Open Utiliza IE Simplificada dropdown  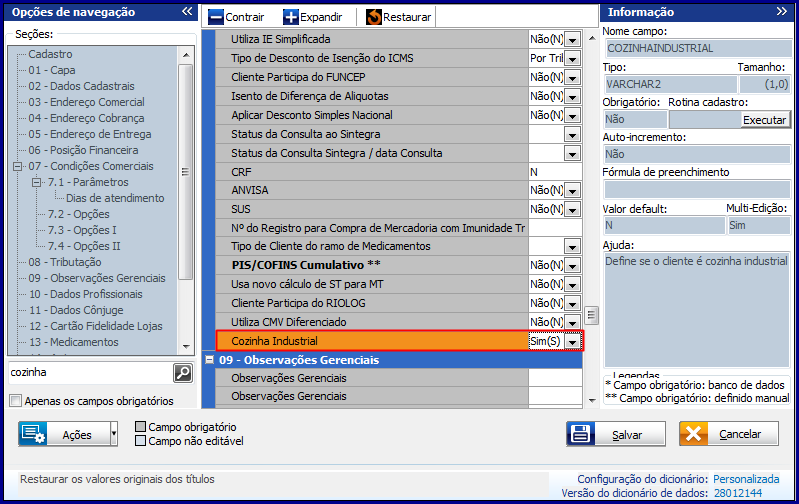(x=573, y=40)
